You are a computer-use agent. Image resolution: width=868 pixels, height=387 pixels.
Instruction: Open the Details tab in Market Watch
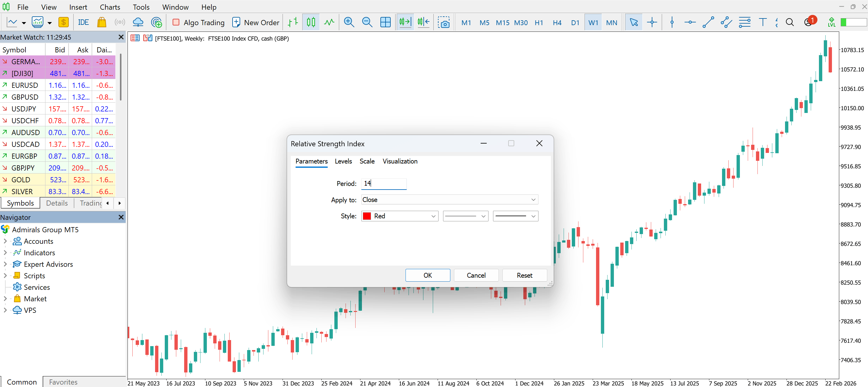coord(57,203)
